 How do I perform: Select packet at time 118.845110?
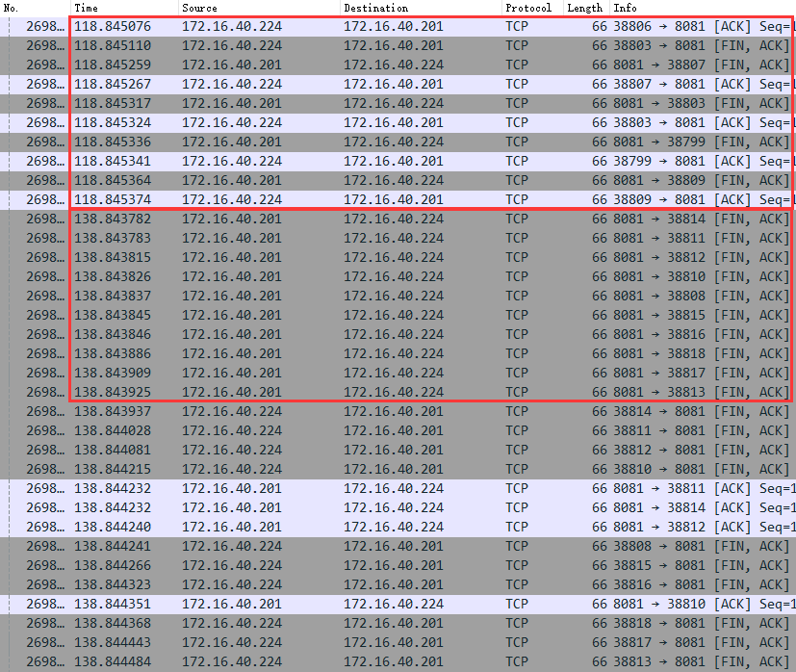398,45
